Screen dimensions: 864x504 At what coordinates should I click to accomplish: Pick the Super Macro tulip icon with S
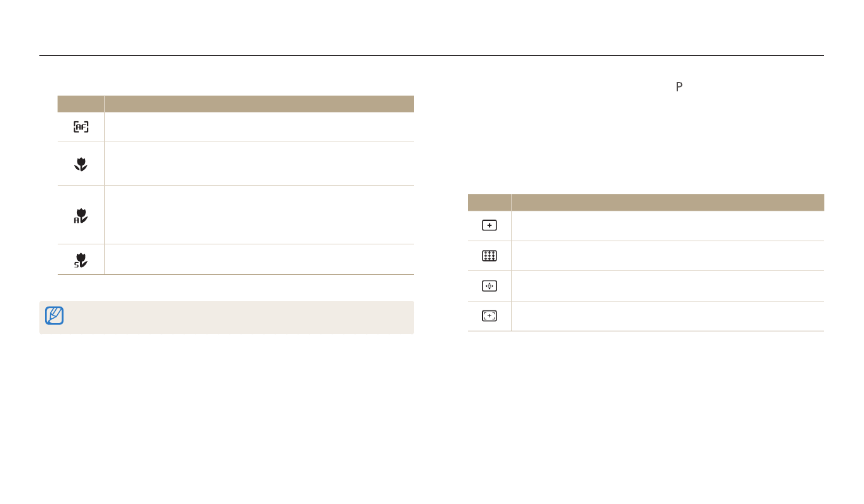(x=81, y=259)
